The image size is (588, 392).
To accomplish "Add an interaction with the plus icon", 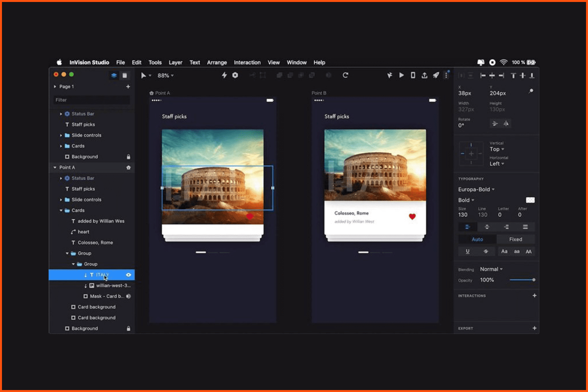I will point(534,296).
